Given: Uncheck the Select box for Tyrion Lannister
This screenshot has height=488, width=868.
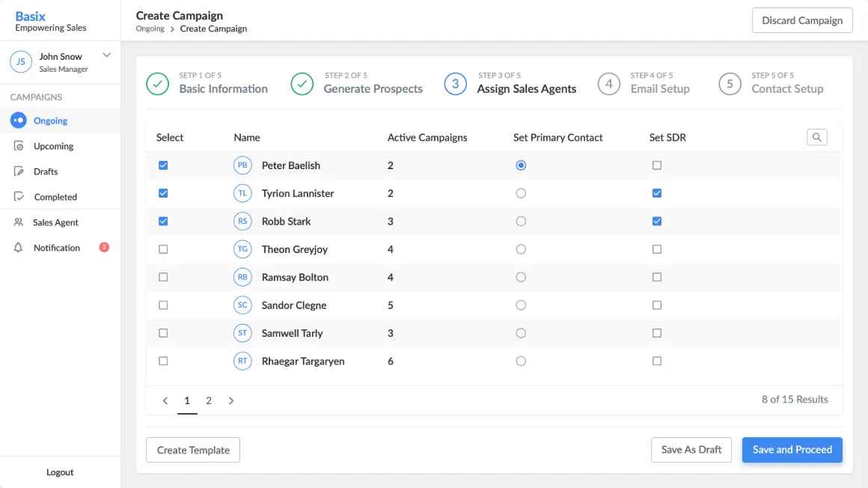Looking at the screenshot, I should [x=163, y=193].
